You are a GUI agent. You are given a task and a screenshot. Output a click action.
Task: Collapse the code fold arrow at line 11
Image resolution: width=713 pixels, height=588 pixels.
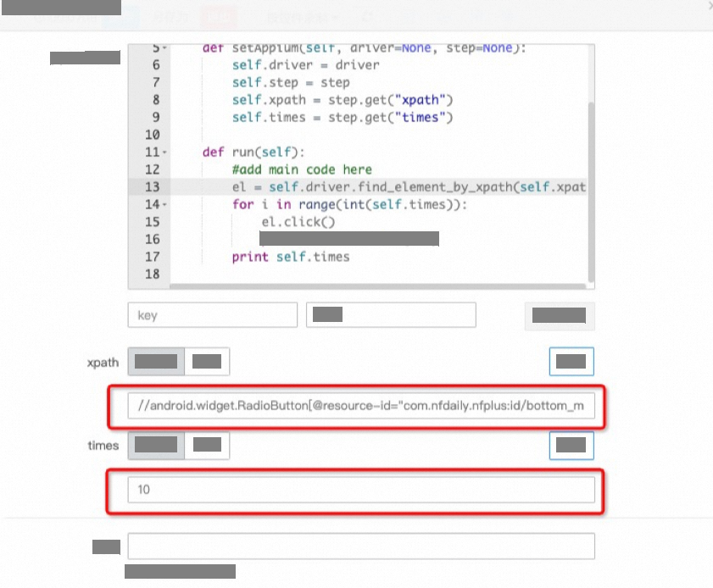click(x=164, y=153)
